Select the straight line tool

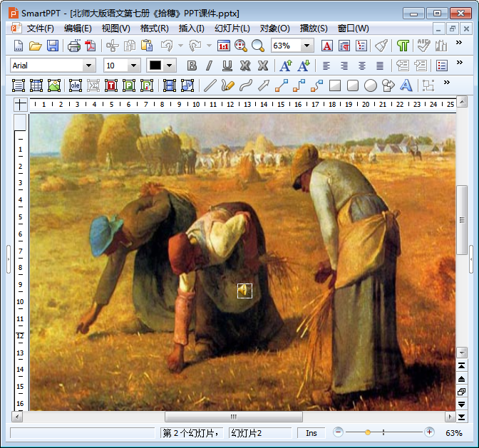210,85
